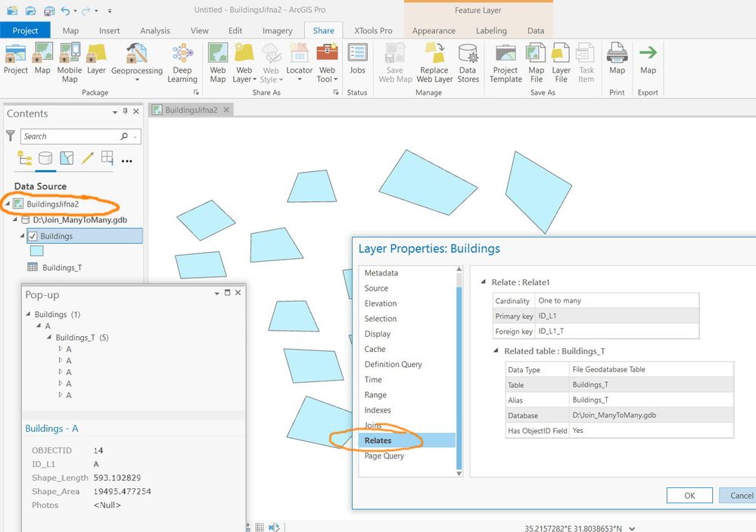The height and width of the screenshot is (532, 756).
Task: Save as Map File
Action: [x=536, y=63]
